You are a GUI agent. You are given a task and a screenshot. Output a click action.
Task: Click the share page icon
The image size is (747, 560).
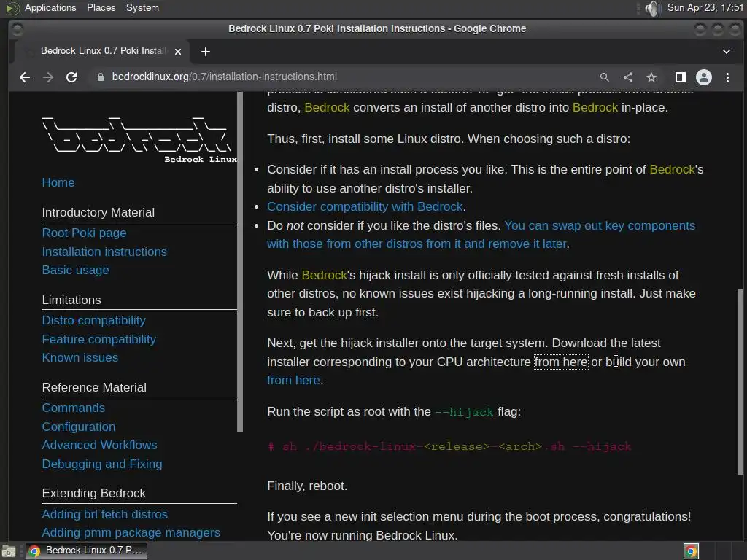(628, 77)
